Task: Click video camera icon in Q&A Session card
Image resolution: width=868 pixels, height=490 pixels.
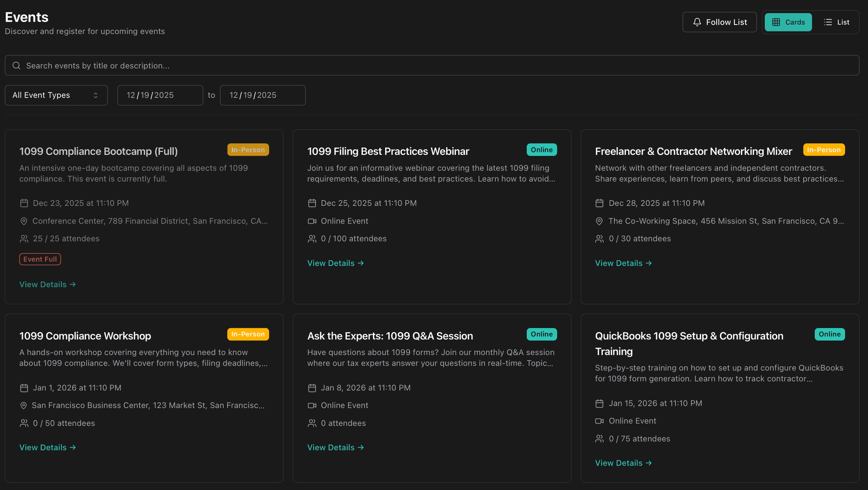Action: [x=312, y=406]
